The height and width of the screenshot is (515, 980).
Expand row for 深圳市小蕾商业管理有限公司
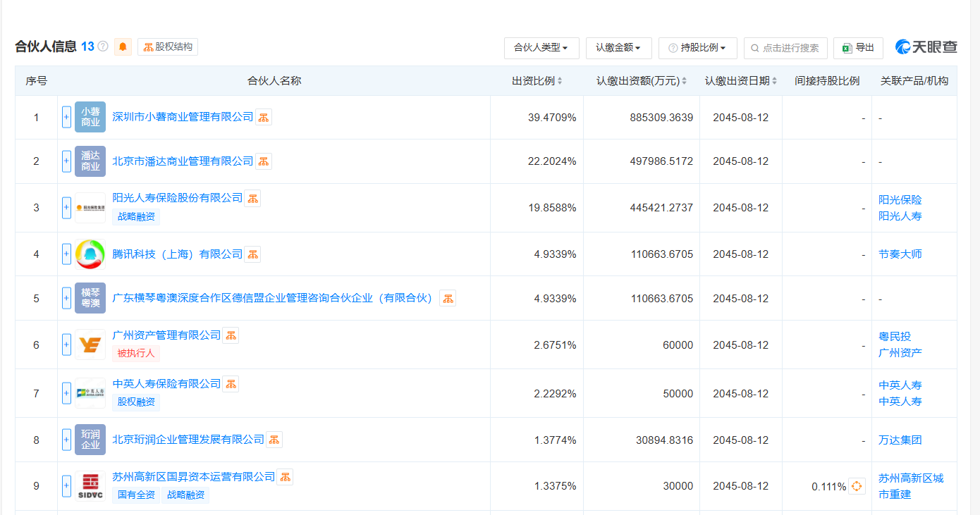point(67,117)
